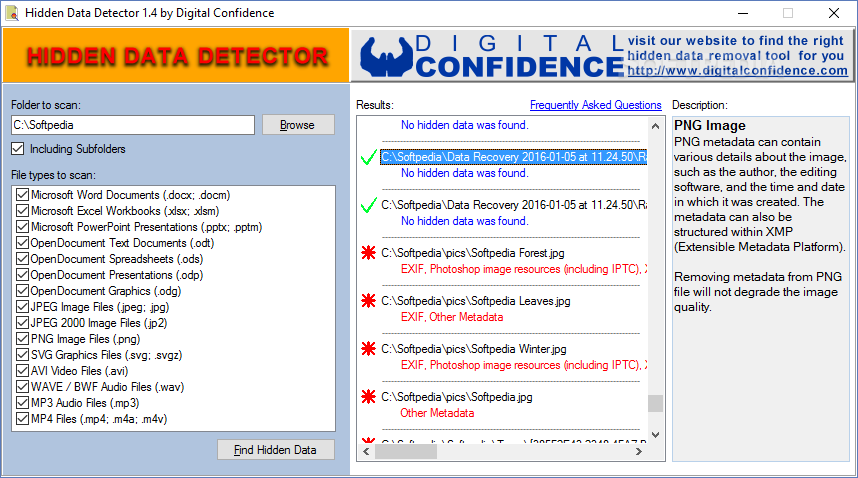Toggle the Including Subfolders checkbox

[x=18, y=149]
